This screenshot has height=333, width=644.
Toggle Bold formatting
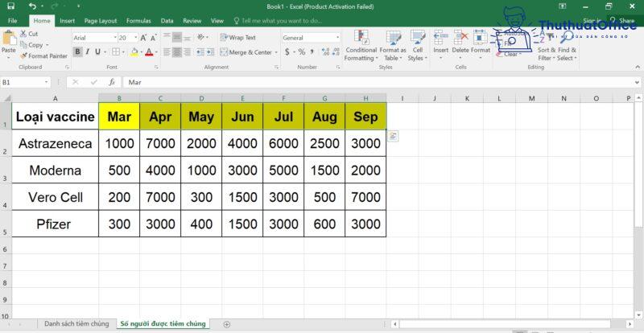point(77,51)
